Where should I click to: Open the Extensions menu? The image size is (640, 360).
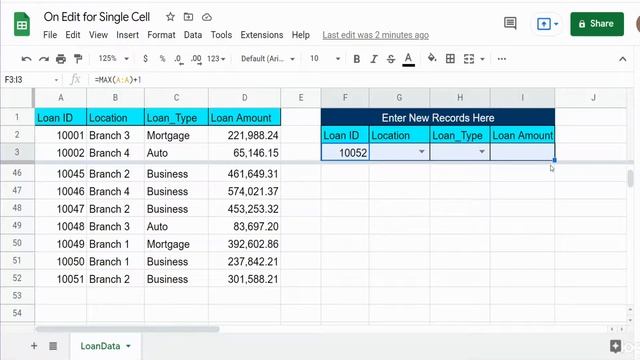click(262, 35)
